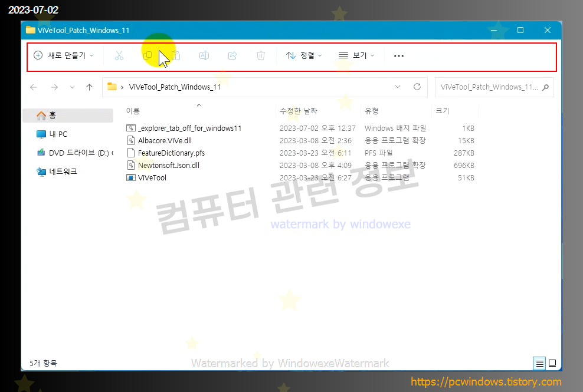This screenshot has height=392, width=583.
Task: Click the date 2023-07-02 오후 12:37
Action: 317,128
